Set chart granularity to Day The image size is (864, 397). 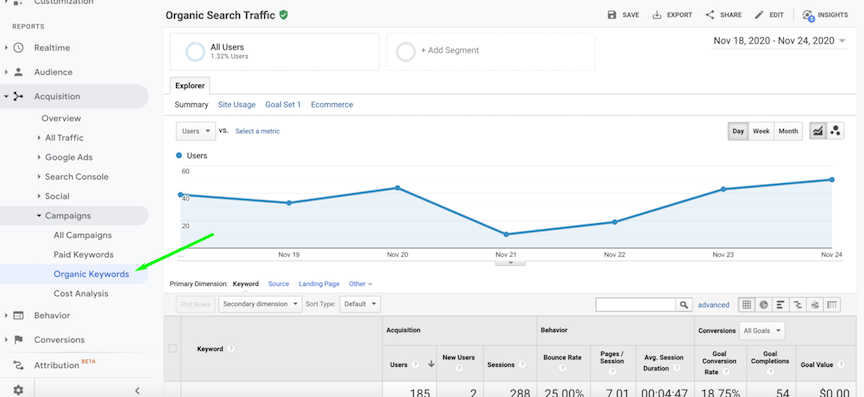[738, 131]
